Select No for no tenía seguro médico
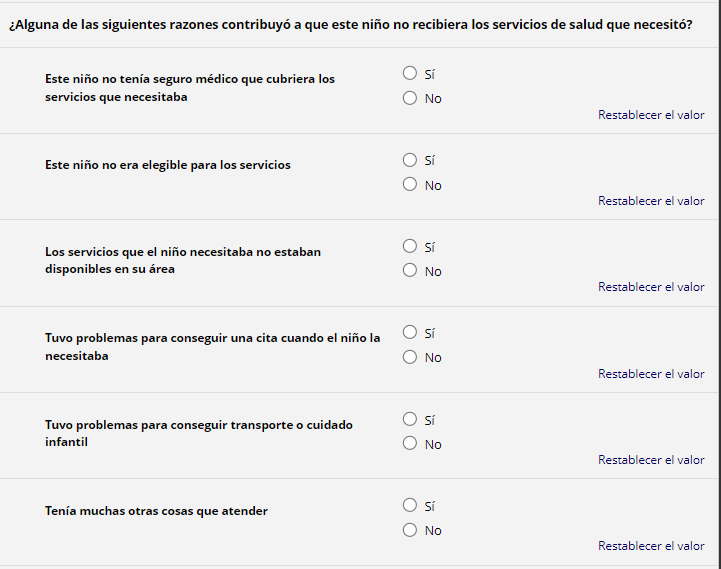721x569 pixels. [409, 98]
